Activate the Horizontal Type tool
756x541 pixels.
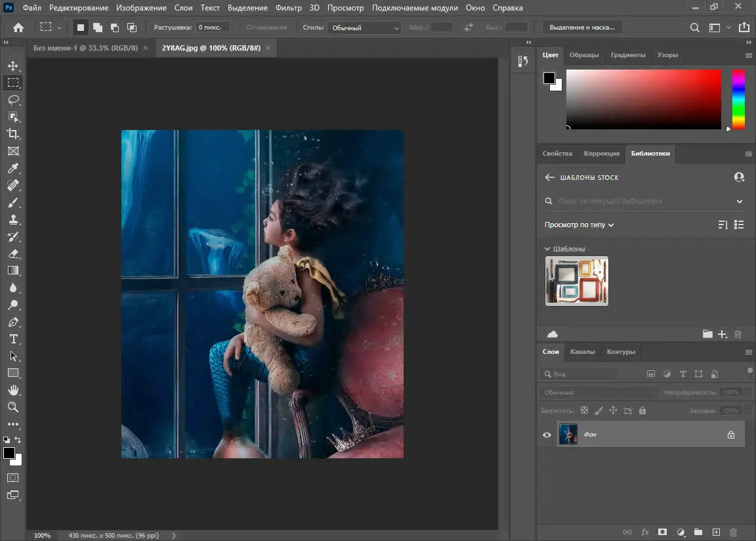(13, 339)
